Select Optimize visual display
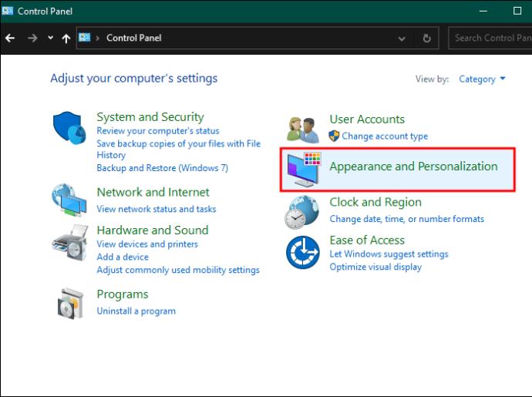The height and width of the screenshot is (397, 532). pos(375,267)
